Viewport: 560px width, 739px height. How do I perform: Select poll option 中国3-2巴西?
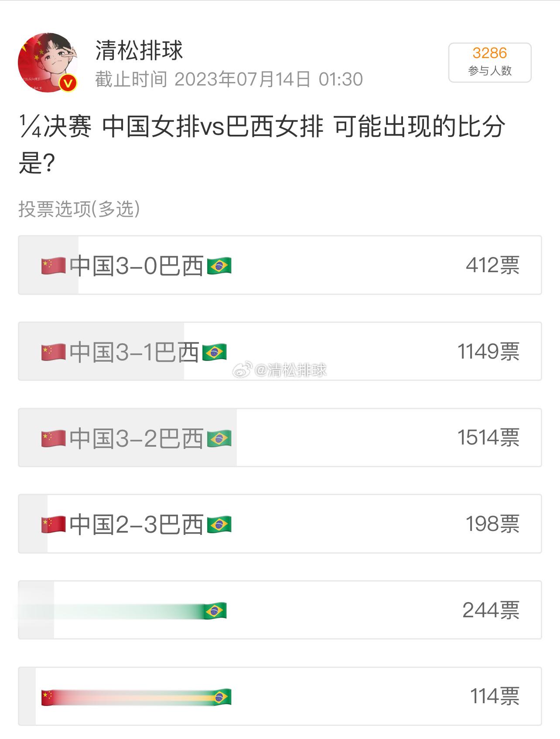click(x=280, y=437)
